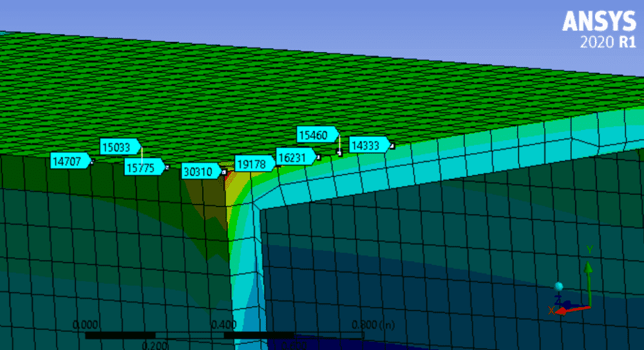Viewport: 644px width, 350px height.
Task: Click the 0.000 ruler label
Action: click(85, 324)
